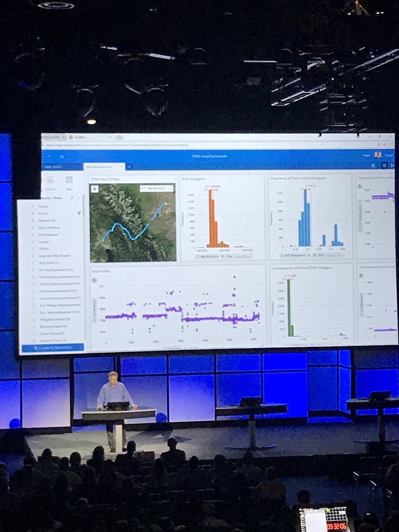Select the Line ID field
The width and height of the screenshot is (399, 532).
(43, 213)
